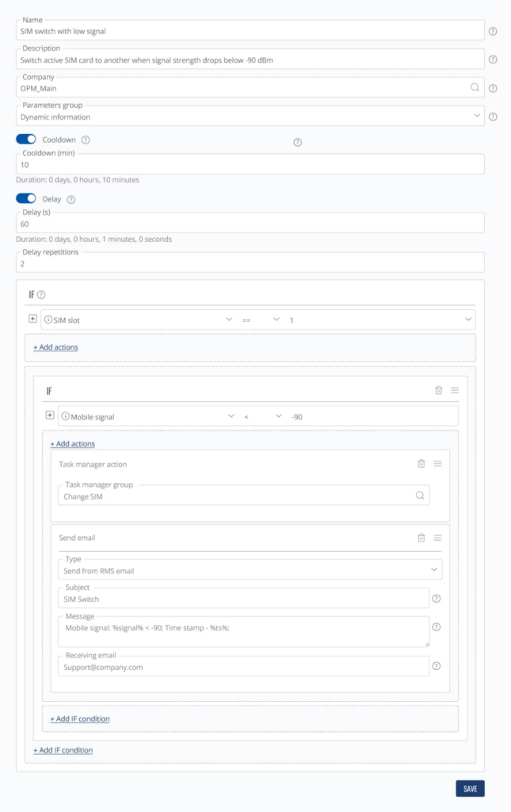This screenshot has height=812, width=511.
Task: Open the email Type dropdown showing Send from RMS email
Action: click(435, 569)
